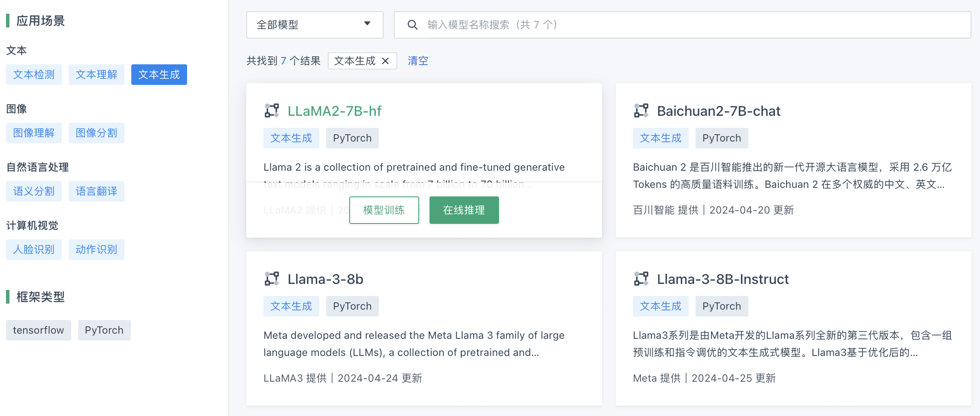Select the 语言翻译 filter tag
This screenshot has height=416, width=980.
coord(96,191)
